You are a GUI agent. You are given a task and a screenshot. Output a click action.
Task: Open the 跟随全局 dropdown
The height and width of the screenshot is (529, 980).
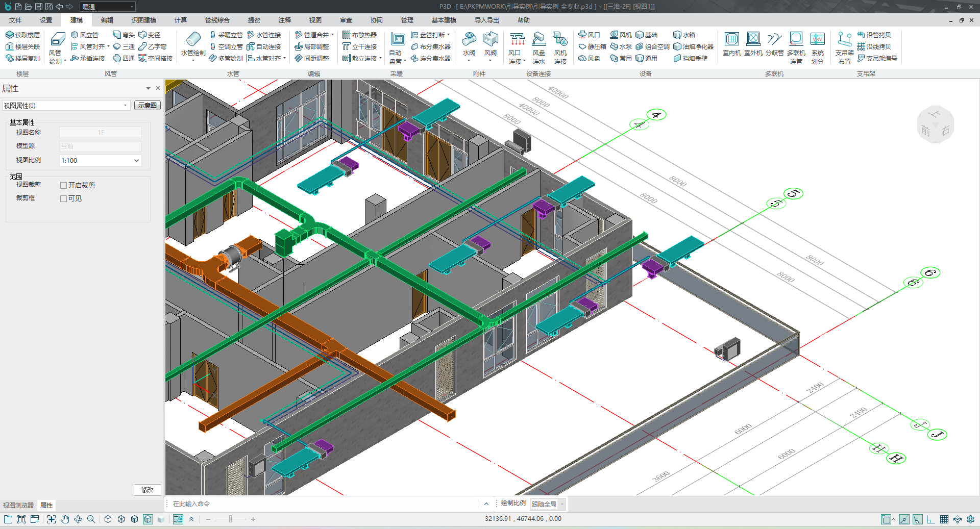pyautogui.click(x=548, y=504)
